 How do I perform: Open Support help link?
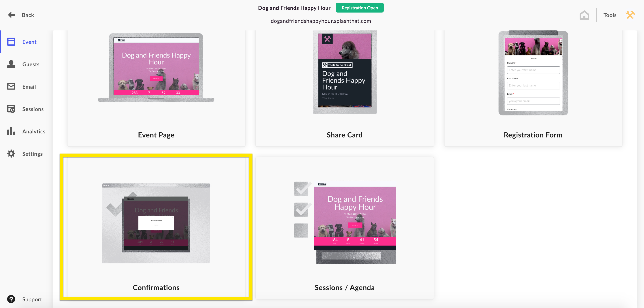tap(32, 299)
